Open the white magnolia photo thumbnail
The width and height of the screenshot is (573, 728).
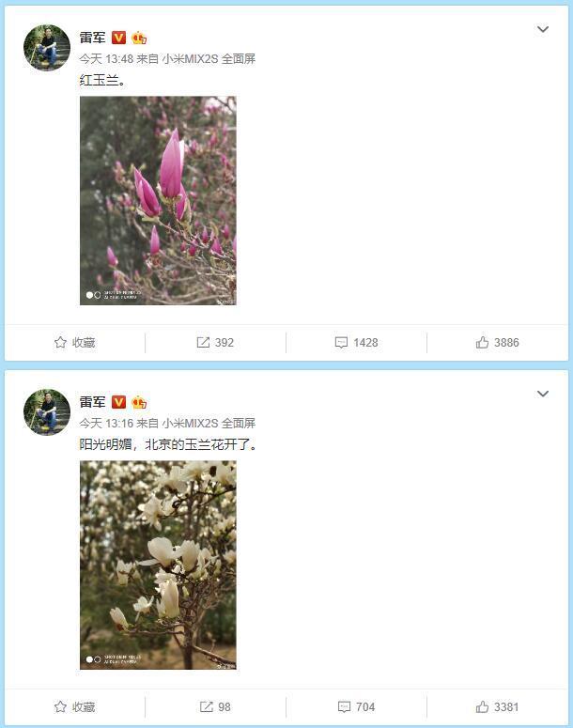pos(158,565)
